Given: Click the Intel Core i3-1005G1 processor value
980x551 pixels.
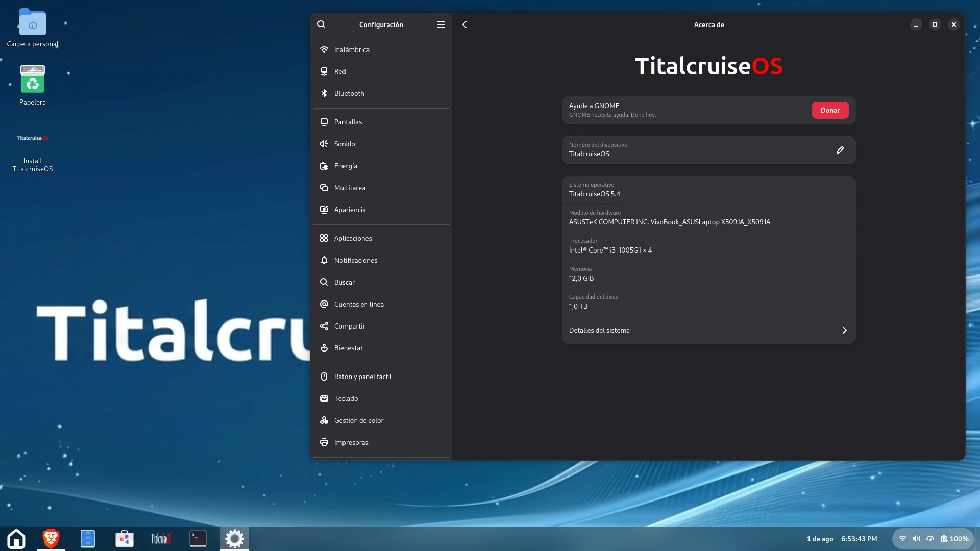Looking at the screenshot, I should click(x=610, y=250).
